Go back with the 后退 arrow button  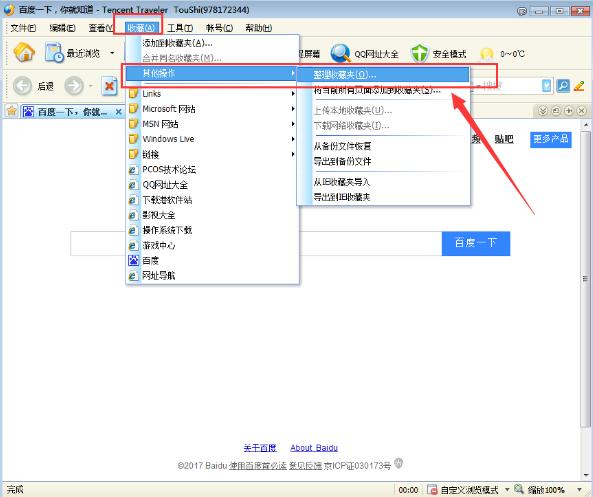pos(23,86)
